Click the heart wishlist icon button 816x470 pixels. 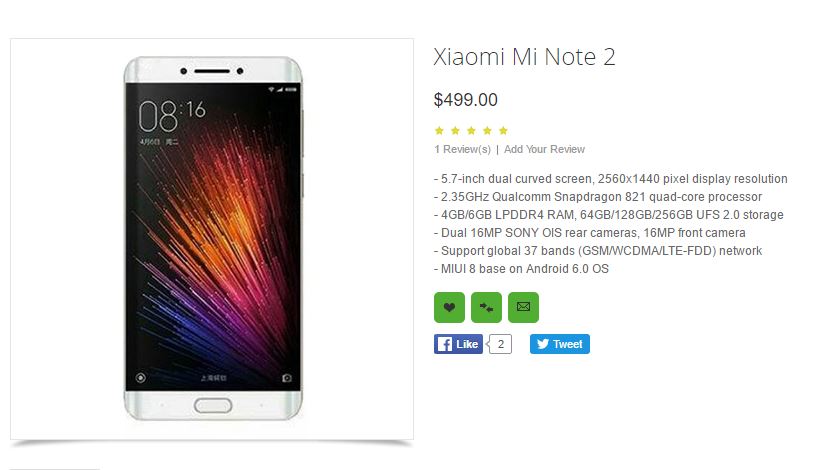click(449, 307)
